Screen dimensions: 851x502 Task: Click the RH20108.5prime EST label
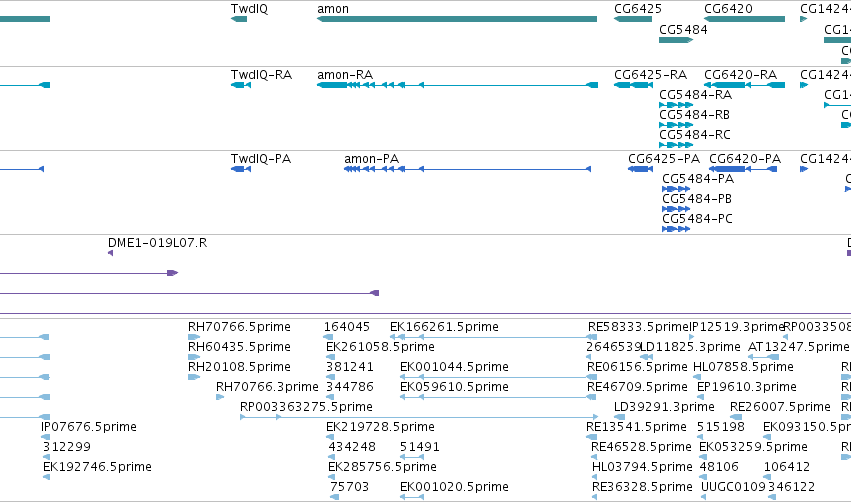coord(239,367)
